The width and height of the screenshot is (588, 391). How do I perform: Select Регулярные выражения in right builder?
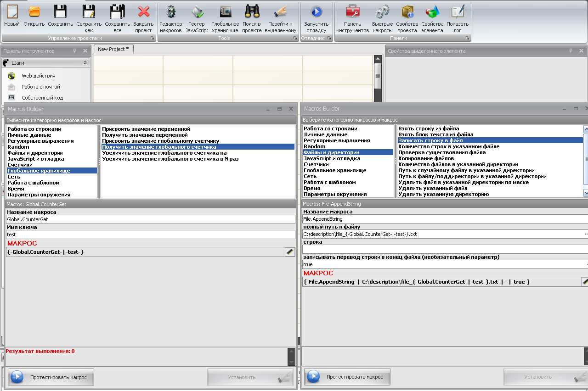click(337, 140)
